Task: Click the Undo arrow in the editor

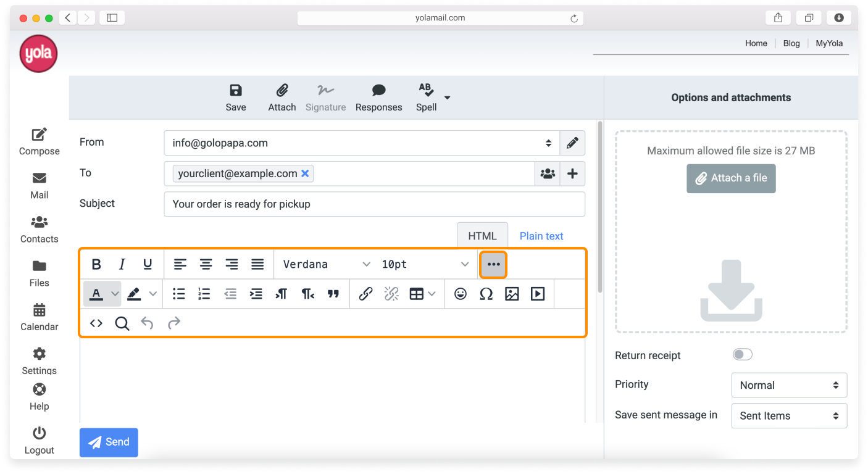Action: click(148, 323)
